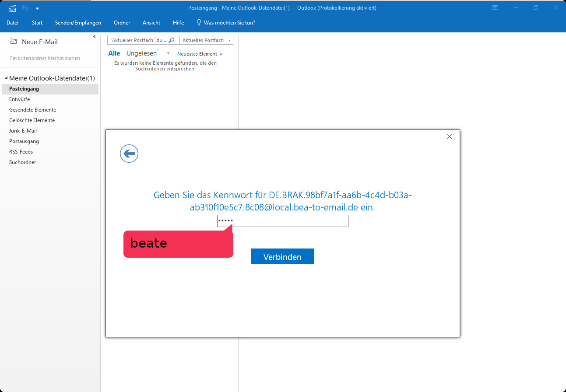The image size is (566, 392).
Task: Click the lightbulb 'Was möchten Sie tun?' box
Action: tap(226, 23)
